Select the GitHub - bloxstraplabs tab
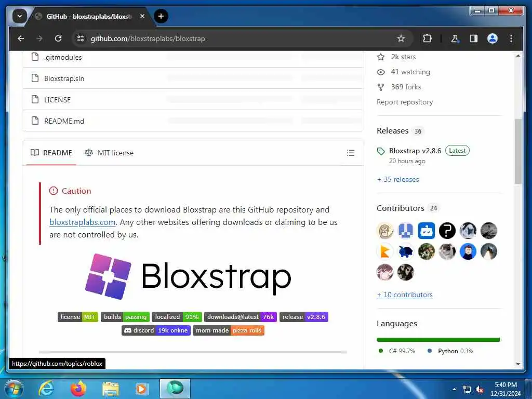The image size is (532, 399). 89,16
